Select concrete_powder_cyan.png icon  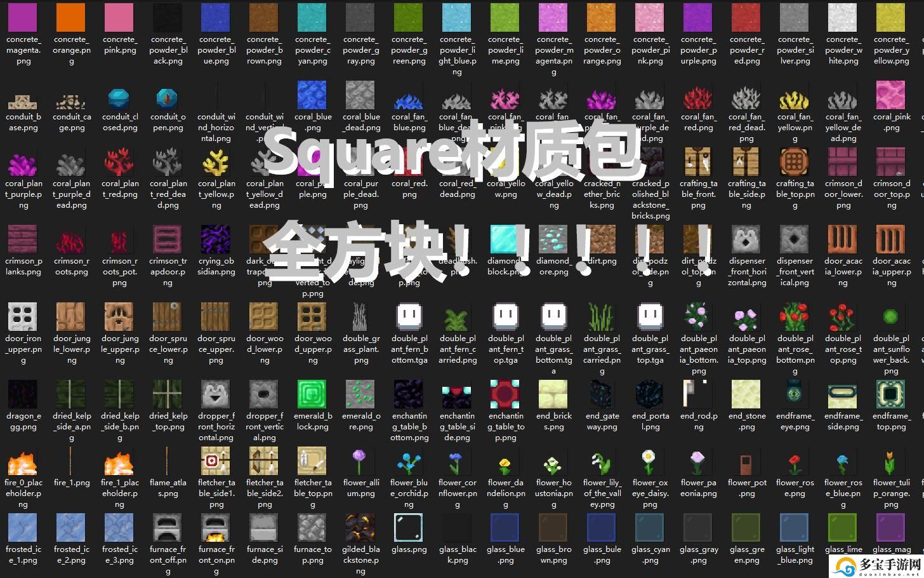point(312,17)
